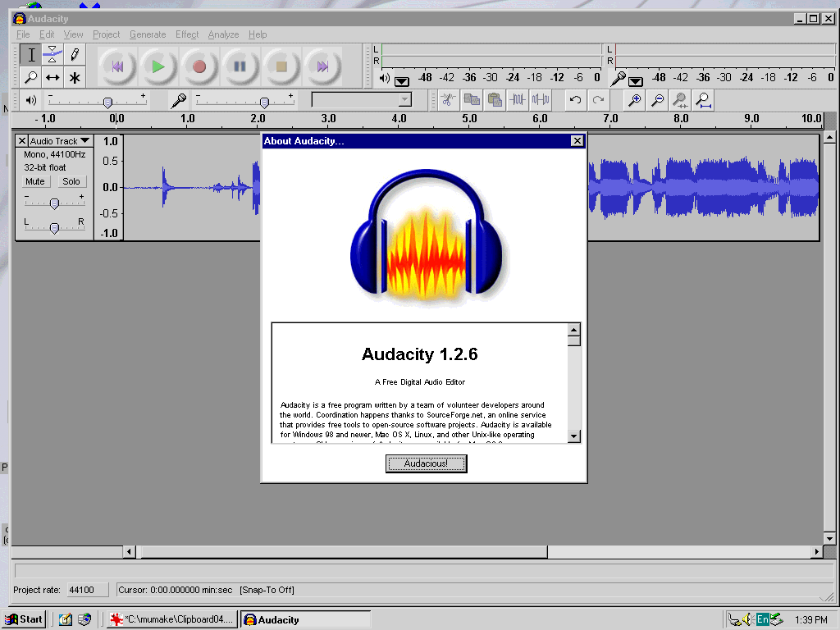Click input meter microphone icon
840x630 pixels.
point(619,79)
